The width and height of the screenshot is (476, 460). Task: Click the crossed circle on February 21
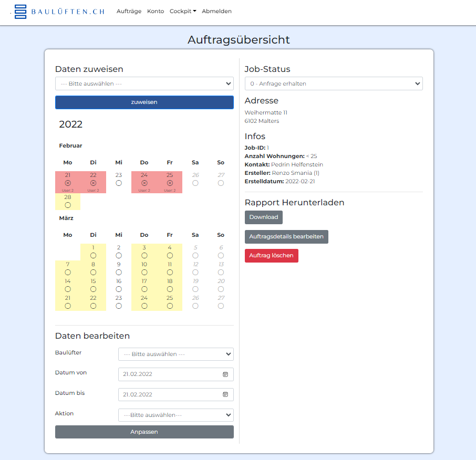pyautogui.click(x=68, y=183)
